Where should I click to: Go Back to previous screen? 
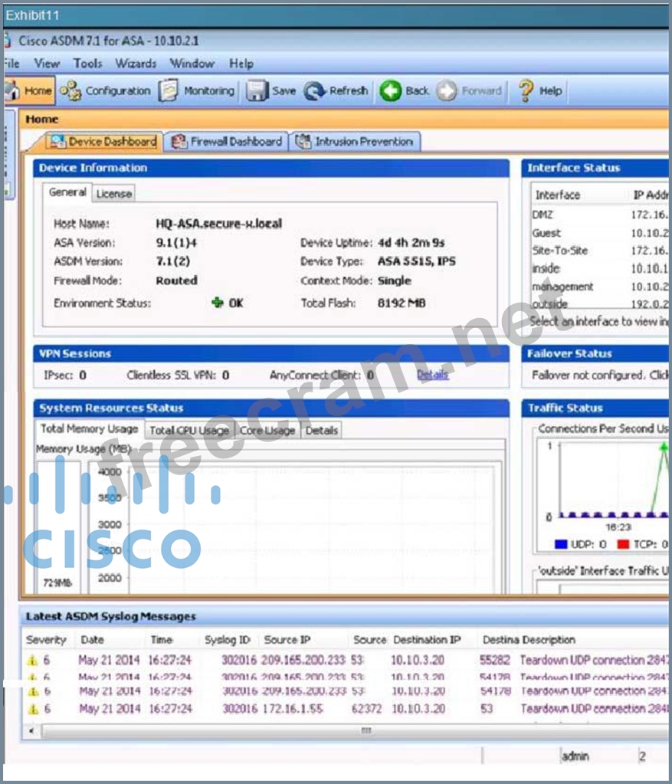(x=405, y=91)
